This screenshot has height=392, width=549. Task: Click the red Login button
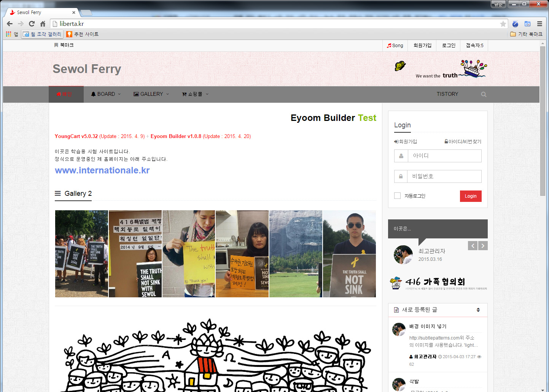(471, 196)
